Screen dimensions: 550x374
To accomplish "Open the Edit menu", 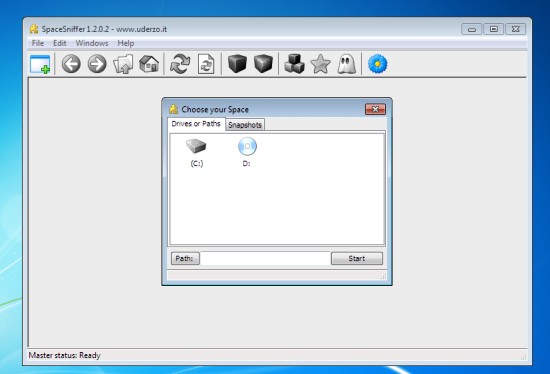I will pos(60,43).
